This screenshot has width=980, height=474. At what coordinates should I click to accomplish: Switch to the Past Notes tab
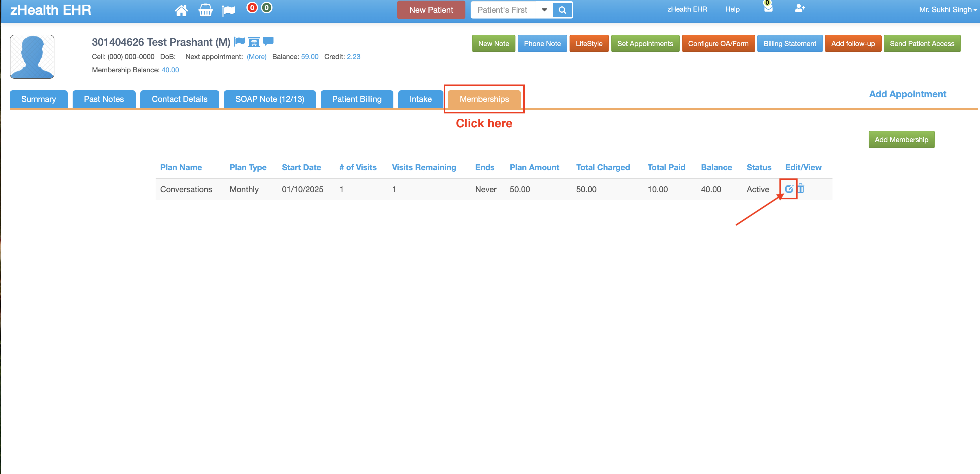[x=104, y=99]
